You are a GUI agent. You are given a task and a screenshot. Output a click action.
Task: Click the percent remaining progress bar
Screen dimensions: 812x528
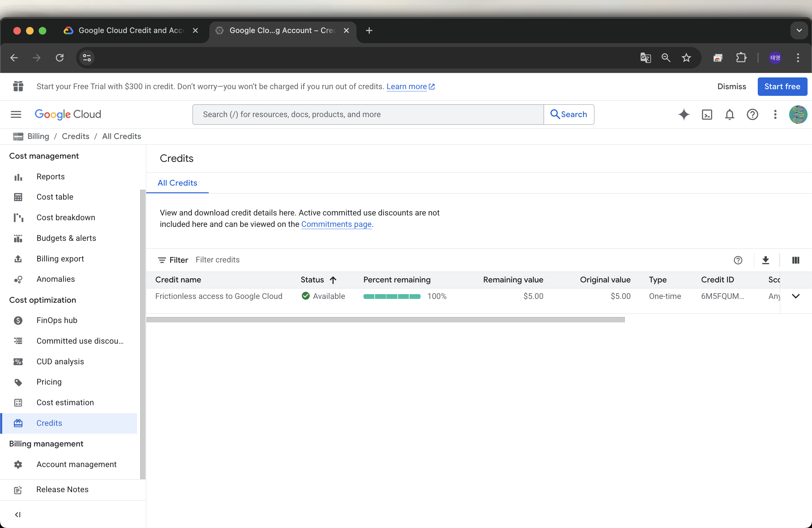coord(392,296)
